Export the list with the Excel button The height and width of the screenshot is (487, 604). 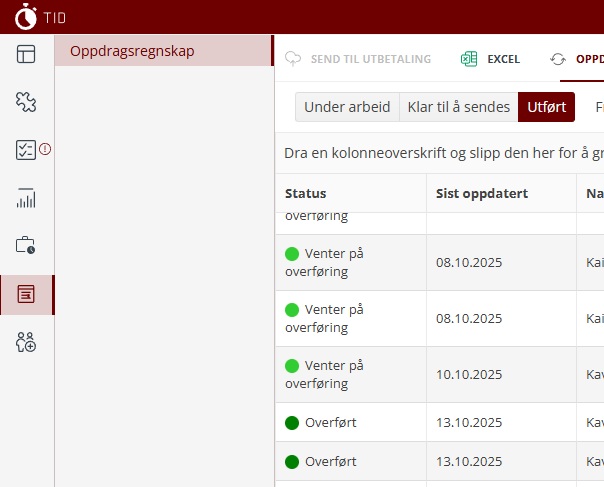[490, 59]
